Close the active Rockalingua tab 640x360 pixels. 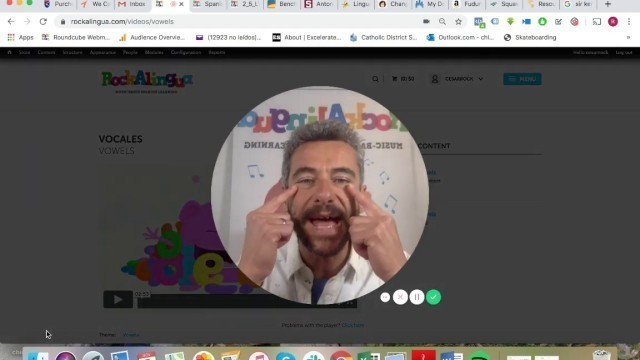(x=182, y=4)
